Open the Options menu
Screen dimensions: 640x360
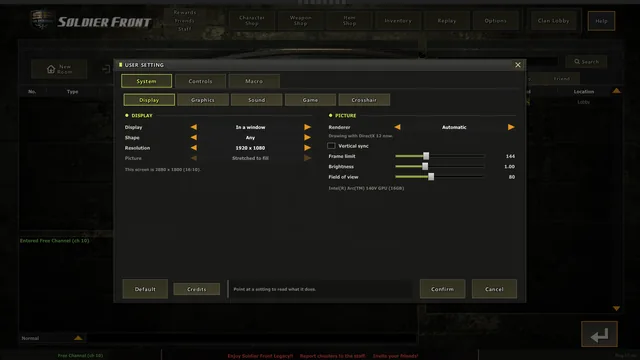pos(496,20)
